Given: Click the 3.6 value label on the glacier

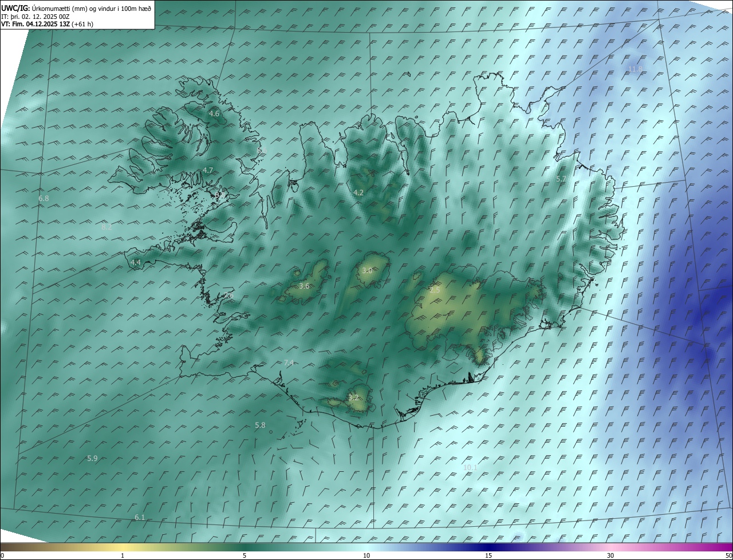Looking at the screenshot, I should 304,286.
